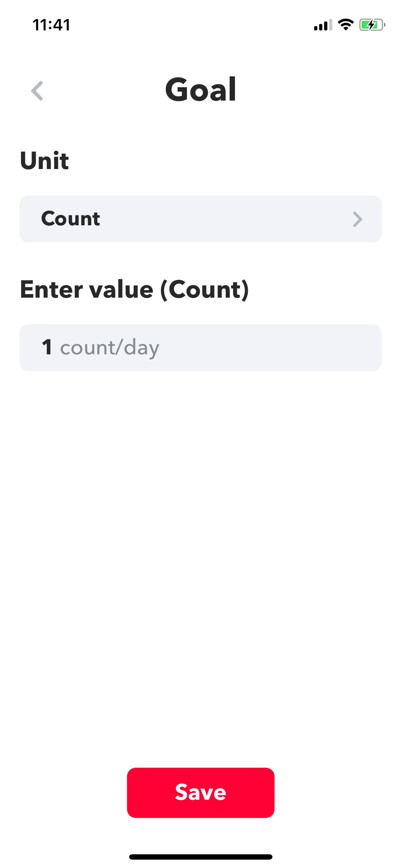Tap the number 1 in the value field

[47, 347]
